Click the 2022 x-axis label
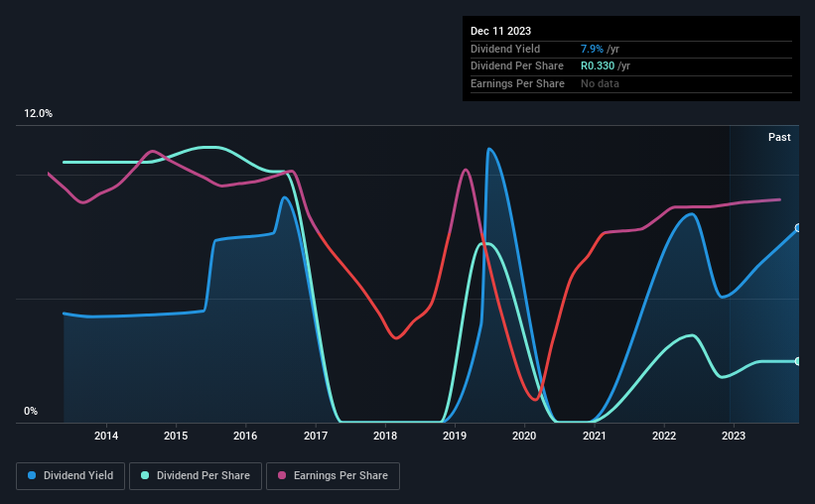This screenshot has width=815, height=504. (664, 436)
